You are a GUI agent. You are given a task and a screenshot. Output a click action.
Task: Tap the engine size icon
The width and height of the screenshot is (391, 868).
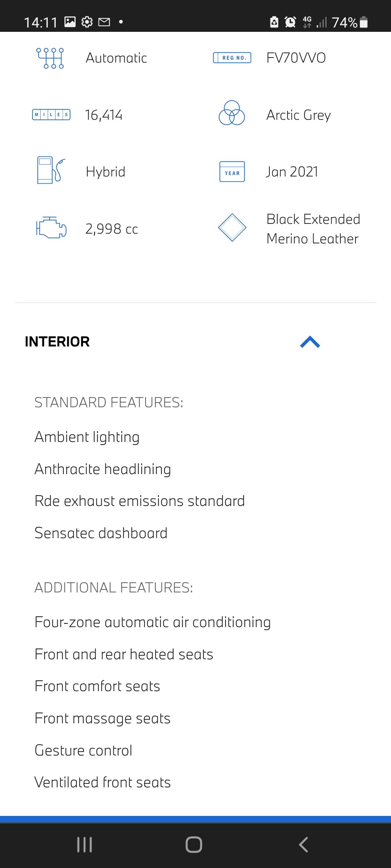coord(51,228)
